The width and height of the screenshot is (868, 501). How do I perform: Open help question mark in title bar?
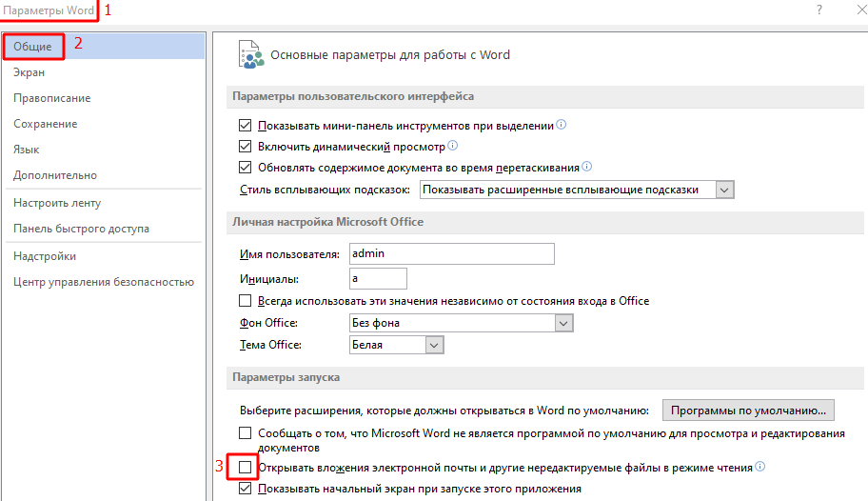click(819, 10)
